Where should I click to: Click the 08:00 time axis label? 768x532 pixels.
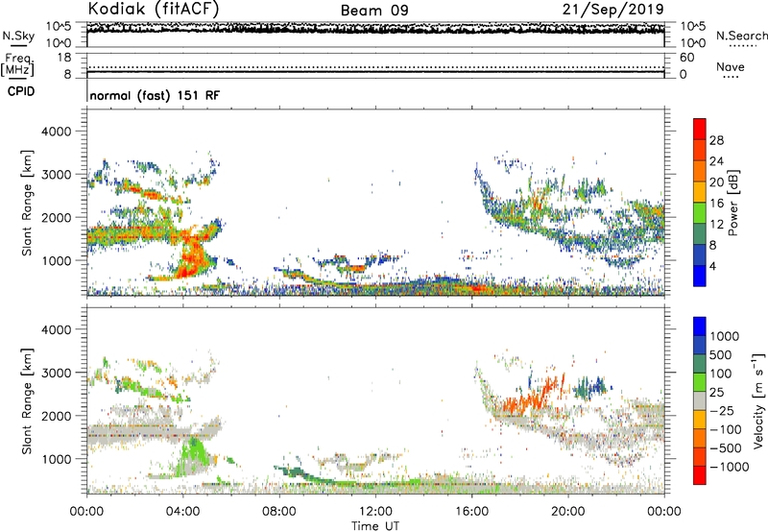[279, 512]
